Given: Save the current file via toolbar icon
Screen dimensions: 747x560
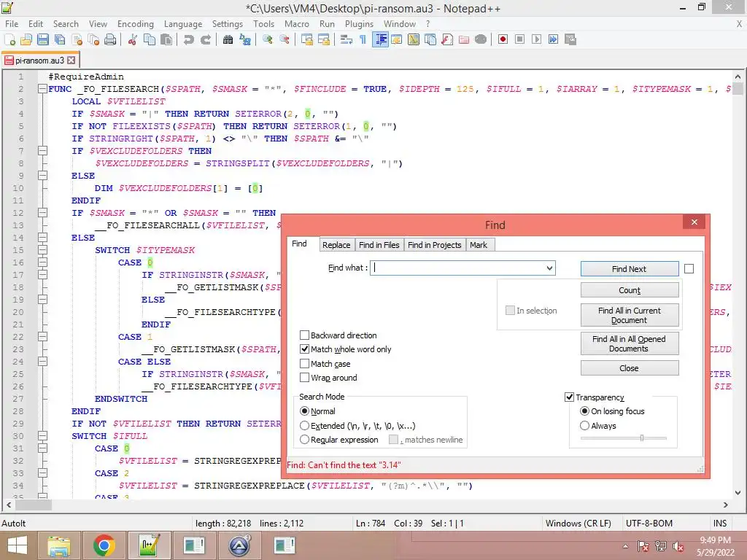Looking at the screenshot, I should 43,39.
